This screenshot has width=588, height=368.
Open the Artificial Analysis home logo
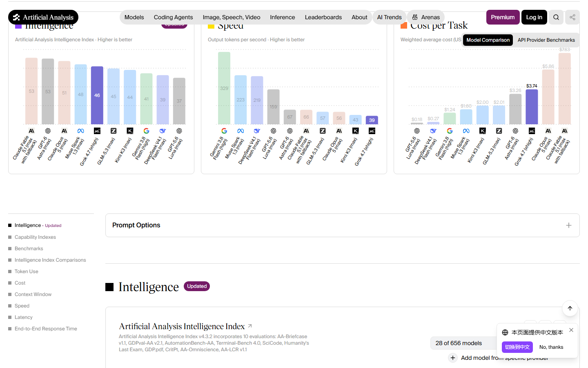(x=43, y=17)
